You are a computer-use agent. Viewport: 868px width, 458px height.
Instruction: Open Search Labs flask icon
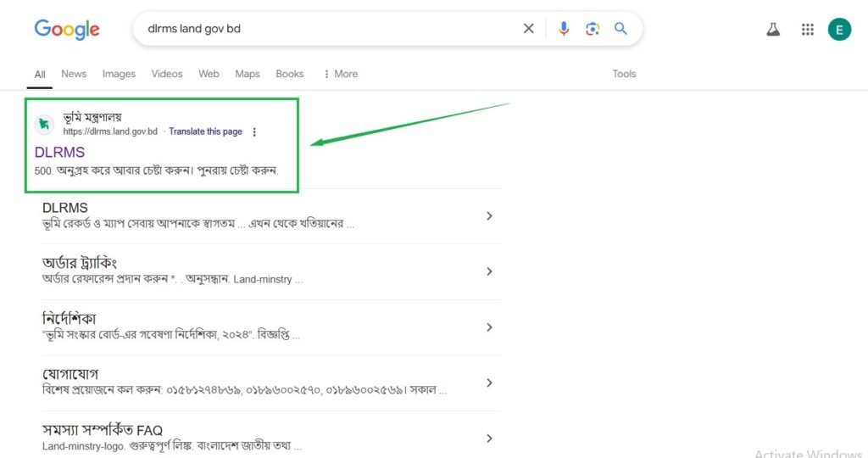(x=773, y=30)
